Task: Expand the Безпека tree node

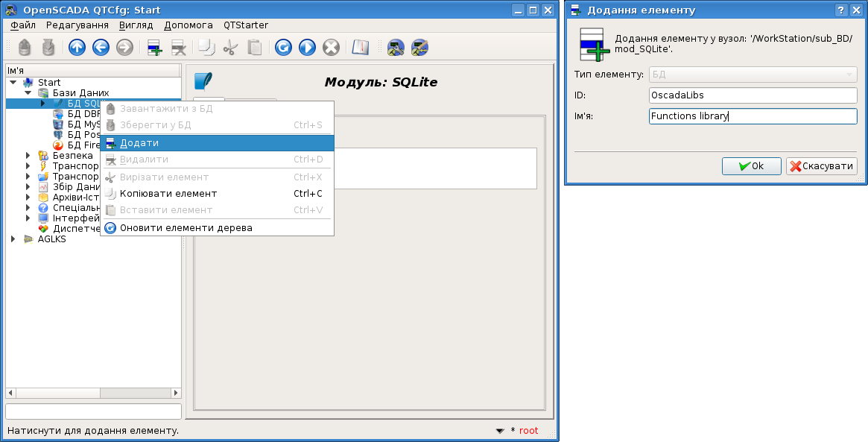Action: click(28, 156)
